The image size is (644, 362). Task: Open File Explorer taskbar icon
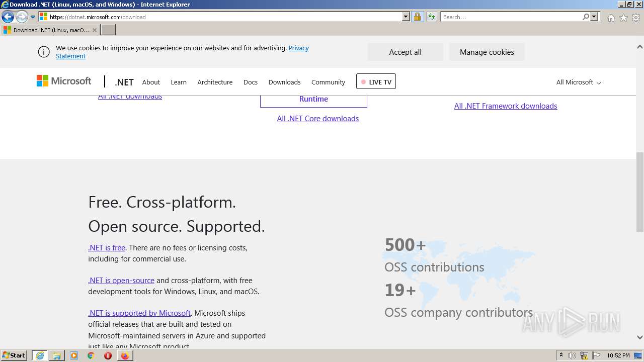tap(57, 355)
